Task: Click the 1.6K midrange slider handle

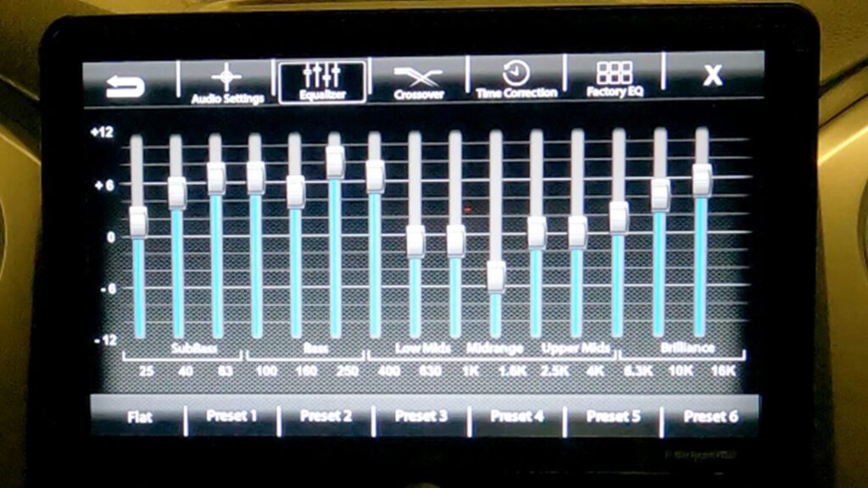Action: click(496, 276)
